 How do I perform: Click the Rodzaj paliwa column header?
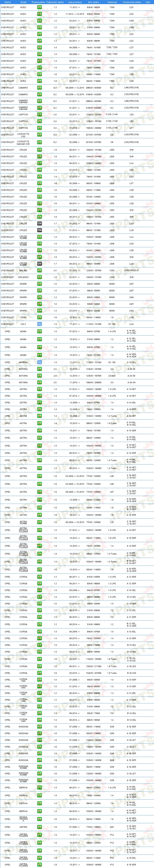pos(38,2)
